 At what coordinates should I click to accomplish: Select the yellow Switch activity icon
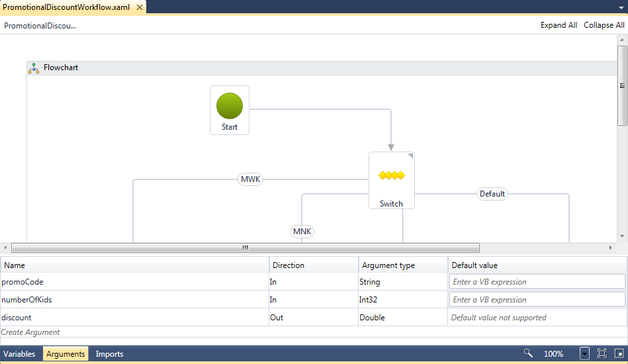pyautogui.click(x=392, y=175)
